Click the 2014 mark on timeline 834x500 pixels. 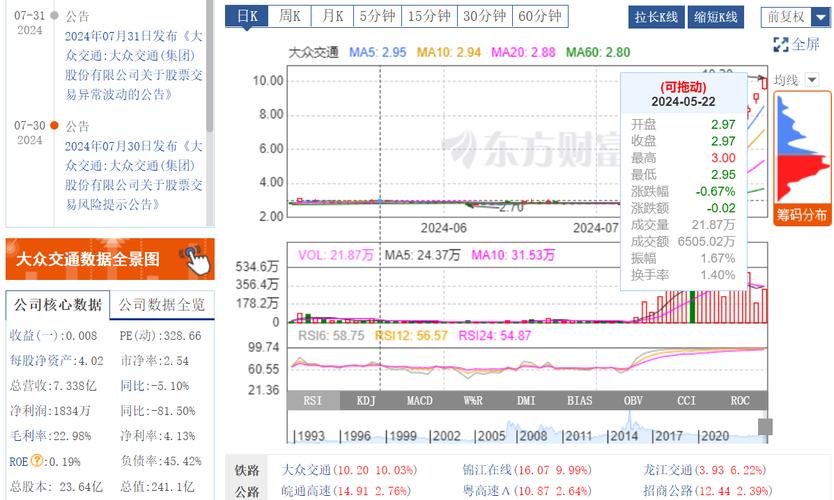point(623,436)
